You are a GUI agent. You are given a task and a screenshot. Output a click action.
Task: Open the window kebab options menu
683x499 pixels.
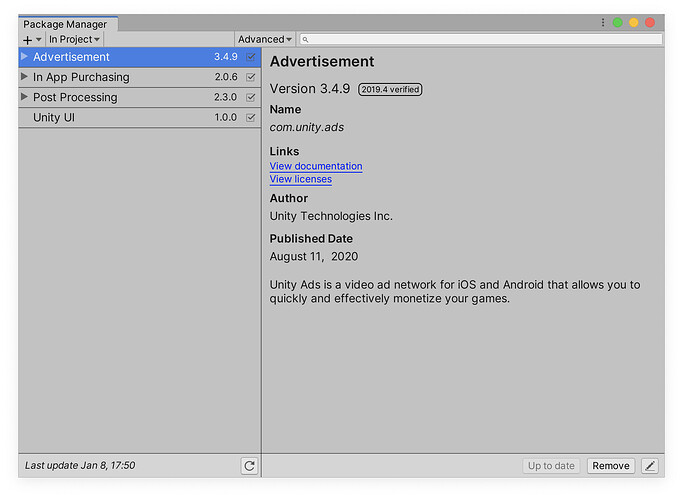coord(602,22)
